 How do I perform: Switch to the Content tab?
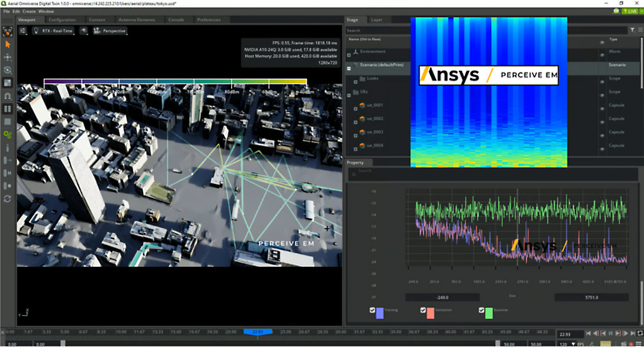97,19
